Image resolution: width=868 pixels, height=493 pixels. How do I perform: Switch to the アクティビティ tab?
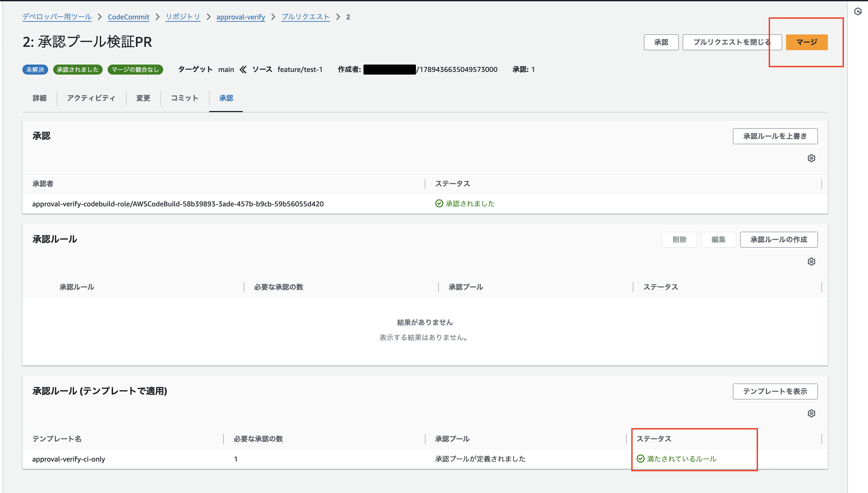91,98
